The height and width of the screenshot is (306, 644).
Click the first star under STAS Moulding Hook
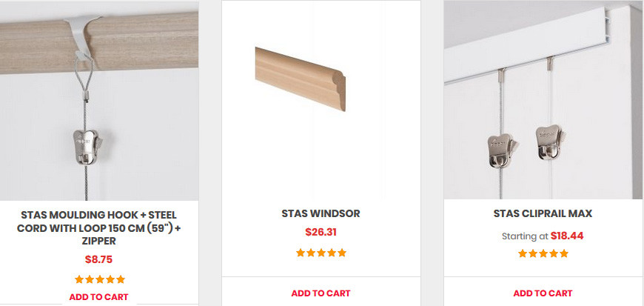[79, 279]
